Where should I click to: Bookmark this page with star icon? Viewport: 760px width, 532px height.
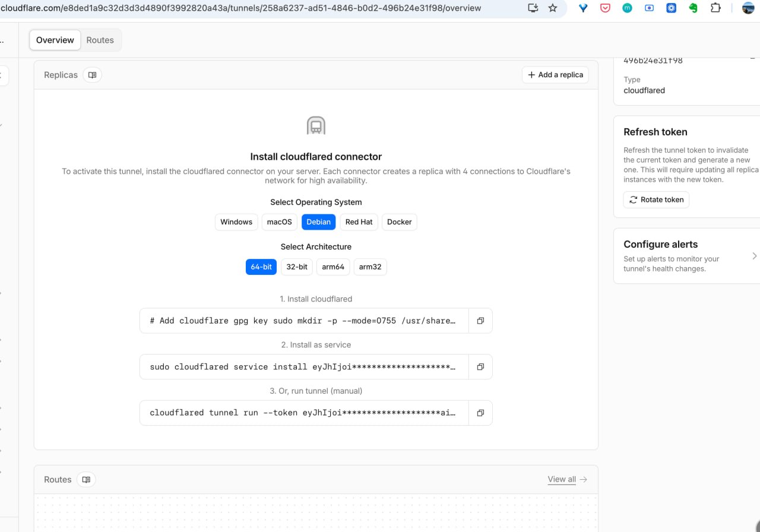tap(553, 8)
